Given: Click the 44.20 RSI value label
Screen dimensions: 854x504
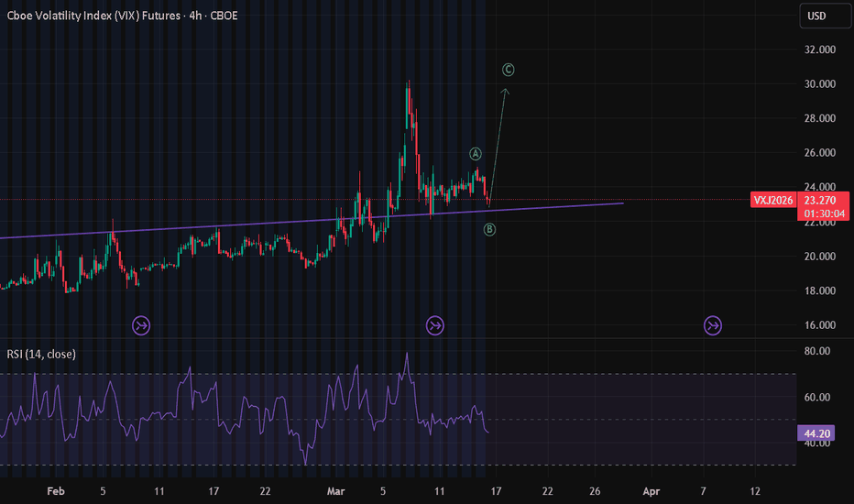Looking at the screenshot, I should pos(817,433).
